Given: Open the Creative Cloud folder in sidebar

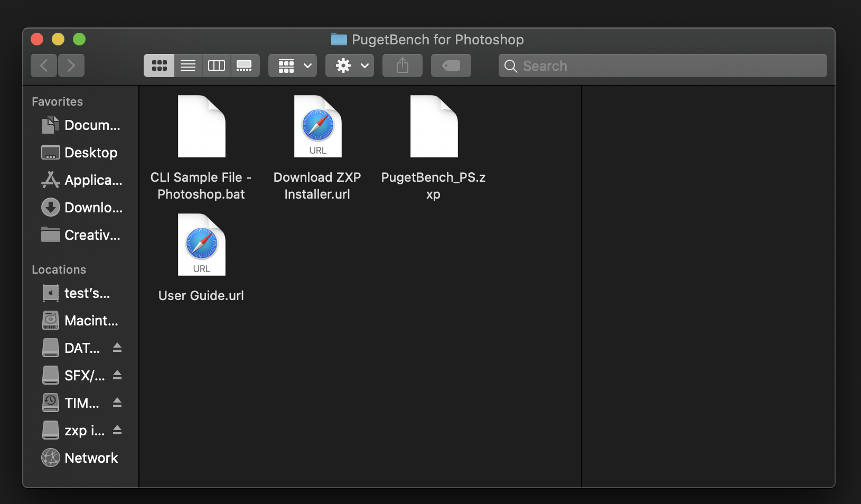Looking at the screenshot, I should click(x=81, y=235).
